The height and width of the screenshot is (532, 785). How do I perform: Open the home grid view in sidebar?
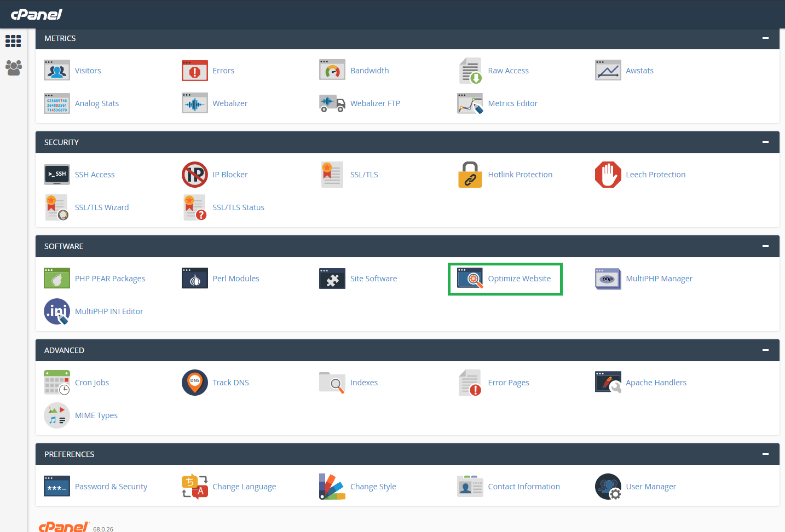click(13, 41)
